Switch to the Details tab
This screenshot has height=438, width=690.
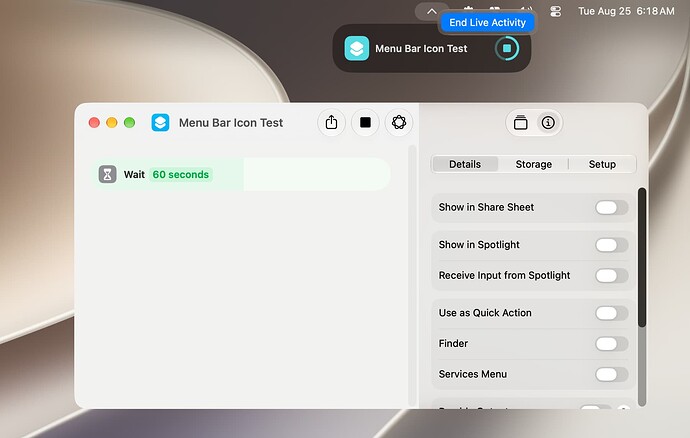click(x=465, y=164)
